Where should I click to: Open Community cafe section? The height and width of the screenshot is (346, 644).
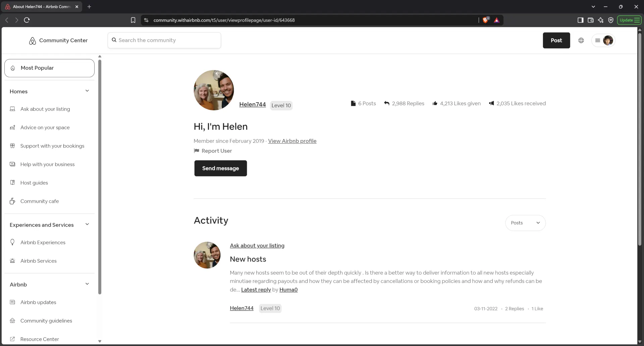point(40,201)
